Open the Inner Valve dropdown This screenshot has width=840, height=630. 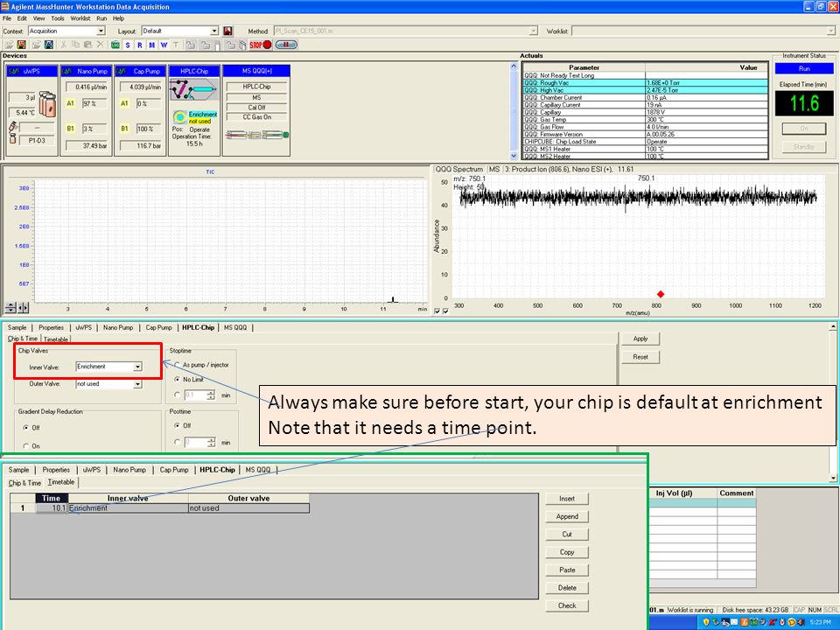137,367
